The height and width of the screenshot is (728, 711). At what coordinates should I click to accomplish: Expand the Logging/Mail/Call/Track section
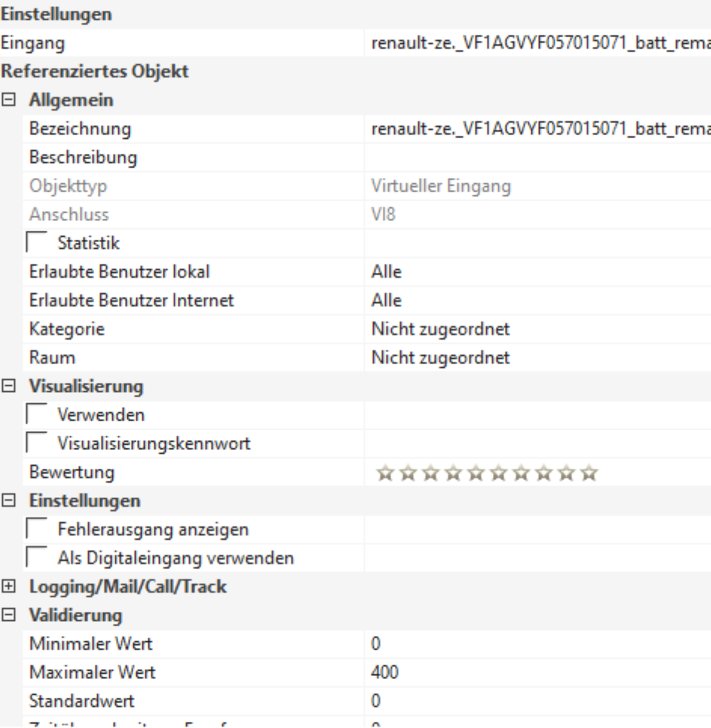(9, 586)
